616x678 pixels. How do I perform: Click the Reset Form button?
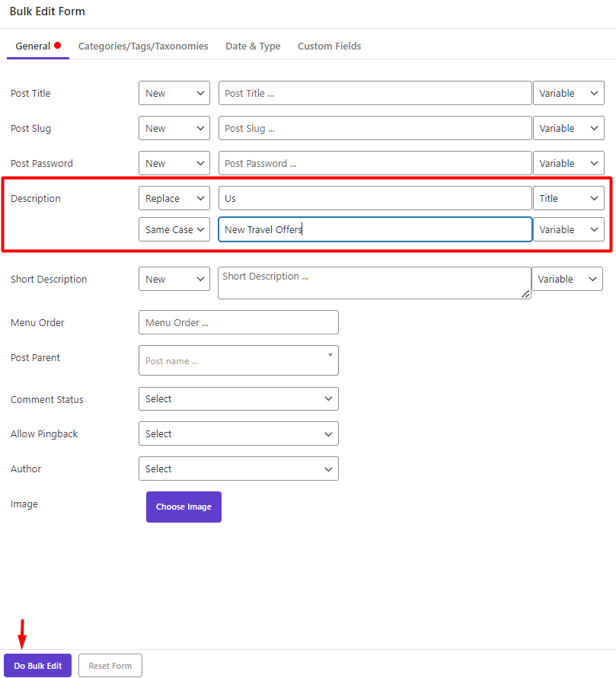tap(110, 666)
